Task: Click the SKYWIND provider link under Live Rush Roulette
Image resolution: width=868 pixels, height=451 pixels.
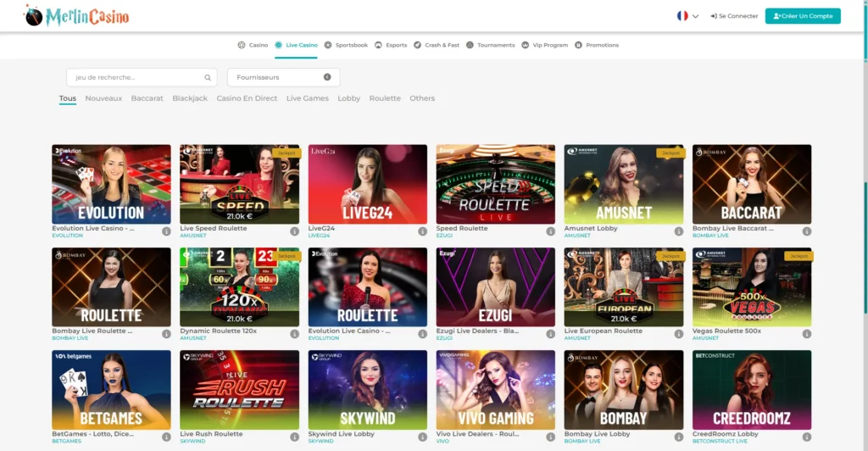Action: pos(192,441)
